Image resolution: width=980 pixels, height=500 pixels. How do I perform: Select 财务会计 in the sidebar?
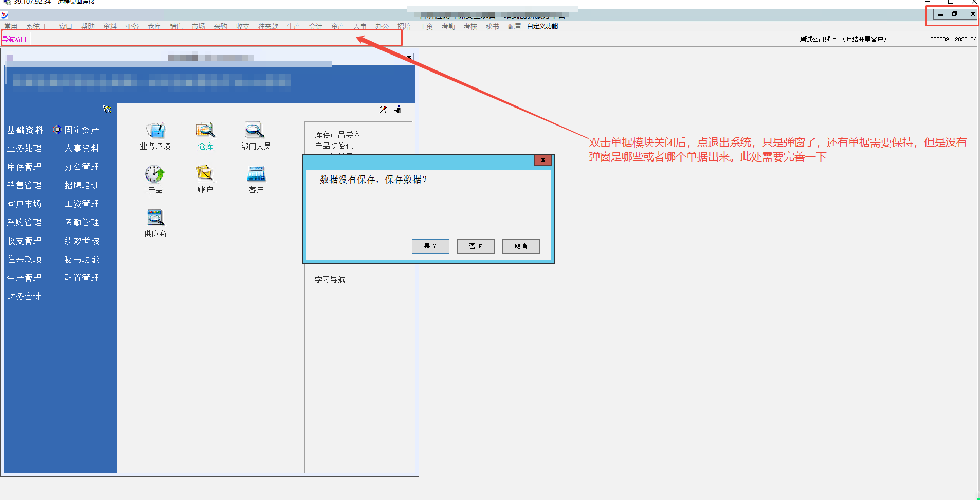[x=24, y=296]
